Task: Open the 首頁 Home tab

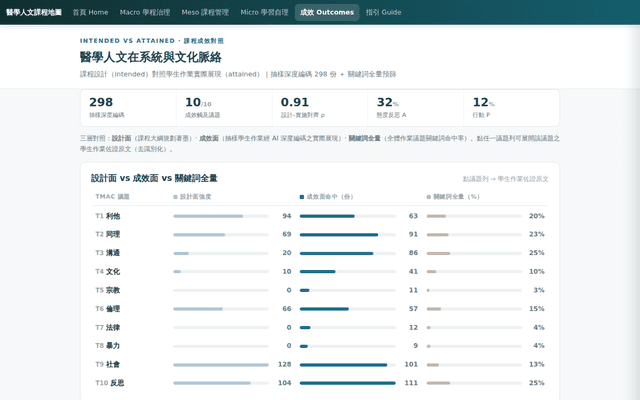Action: pyautogui.click(x=90, y=12)
